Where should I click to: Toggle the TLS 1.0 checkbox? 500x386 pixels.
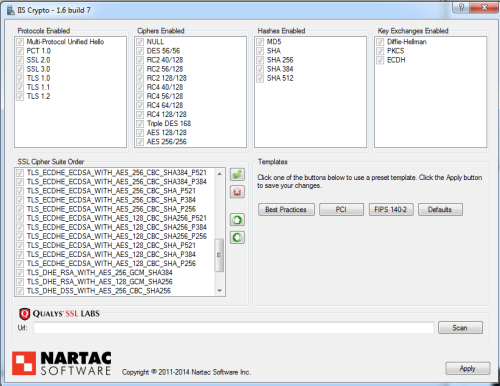point(20,78)
